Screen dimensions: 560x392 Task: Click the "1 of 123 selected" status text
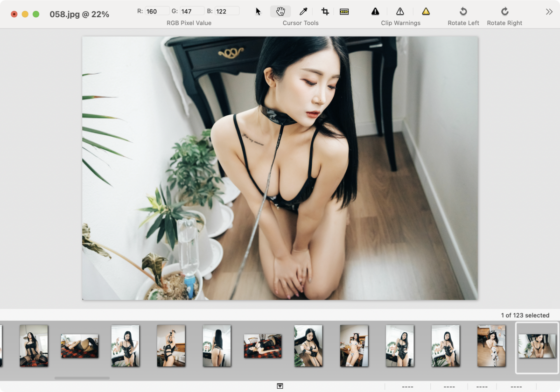click(x=525, y=315)
